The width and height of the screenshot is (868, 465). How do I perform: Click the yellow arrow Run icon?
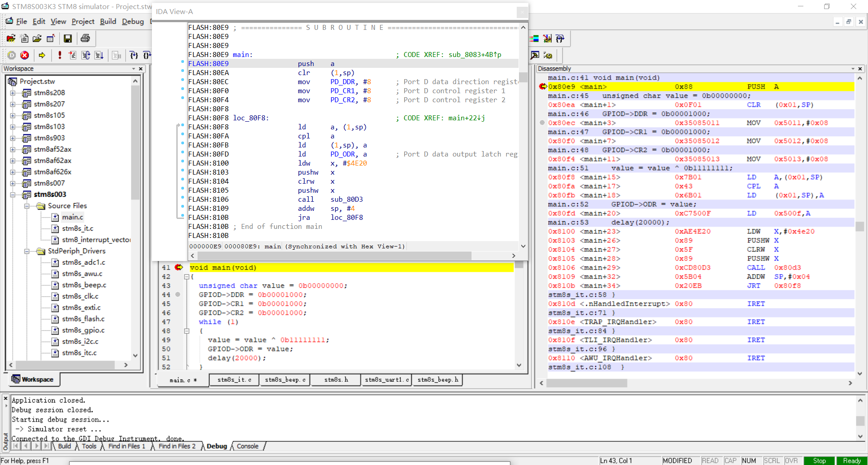tap(42, 55)
